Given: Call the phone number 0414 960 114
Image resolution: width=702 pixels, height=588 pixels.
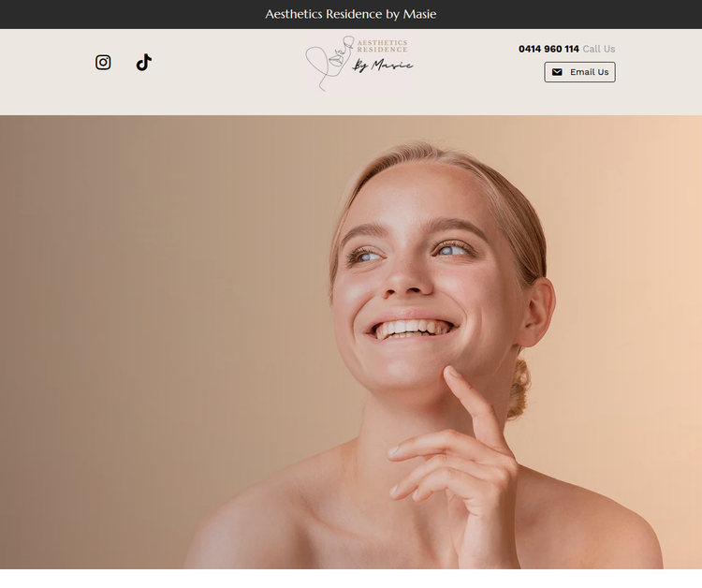Looking at the screenshot, I should [x=548, y=49].
